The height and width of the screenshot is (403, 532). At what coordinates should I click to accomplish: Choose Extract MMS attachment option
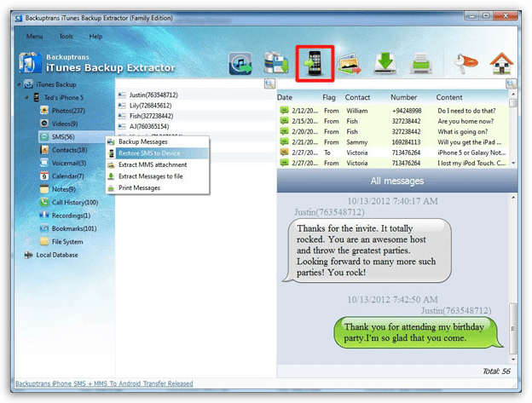click(158, 164)
